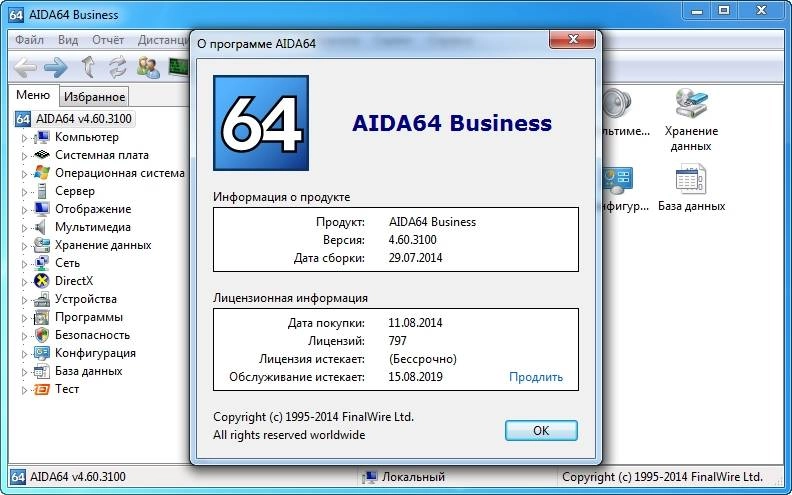Expand the Мультимедиа tree node
Screen dimensions: 792x495
pos(24,228)
